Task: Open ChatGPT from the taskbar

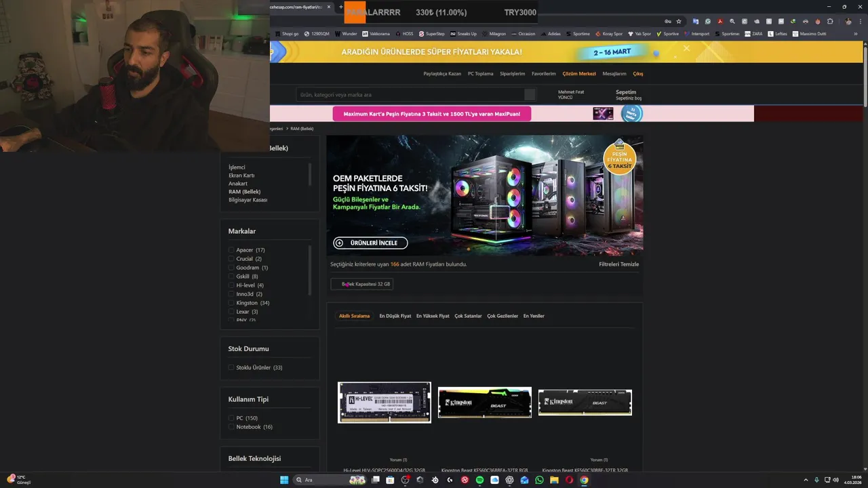Action: 509,480
